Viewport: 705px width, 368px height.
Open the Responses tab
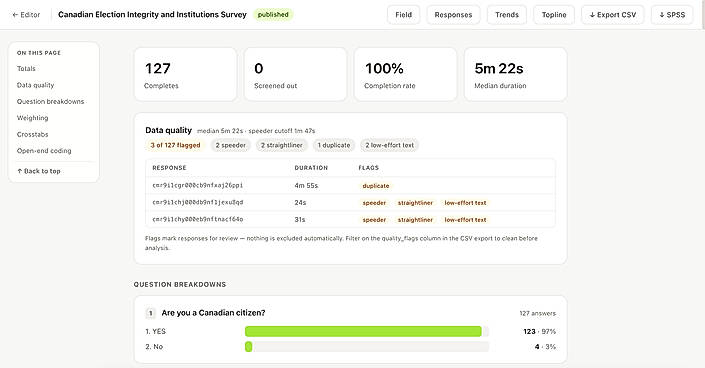453,15
